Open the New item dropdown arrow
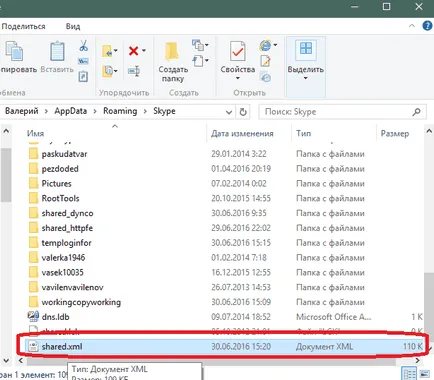Image resolution: width=434 pixels, height=380 pixels. [207, 45]
